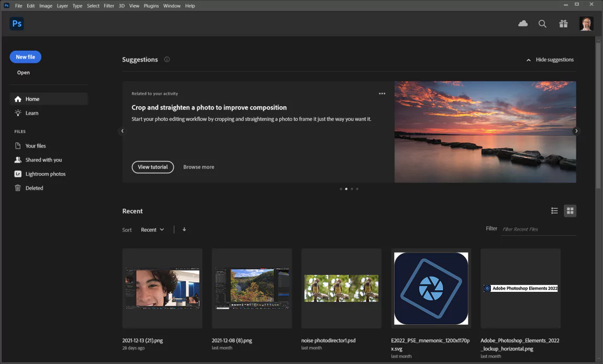Image resolution: width=603 pixels, height=364 pixels.
Task: Open the Filter menu
Action: (109, 6)
